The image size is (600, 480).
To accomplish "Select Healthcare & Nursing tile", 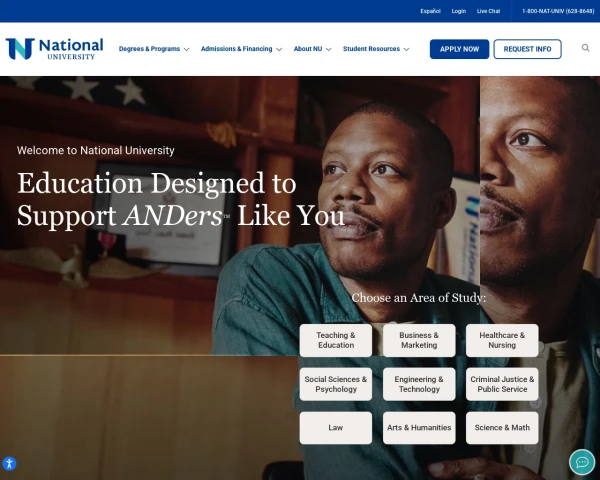I will (x=502, y=340).
